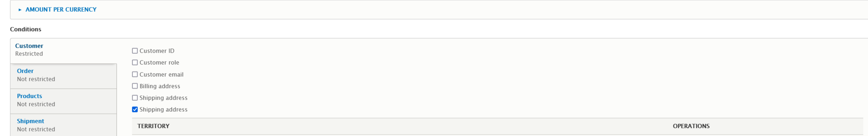Click the AMOUNT PER CURRENCY heading text

61,10
